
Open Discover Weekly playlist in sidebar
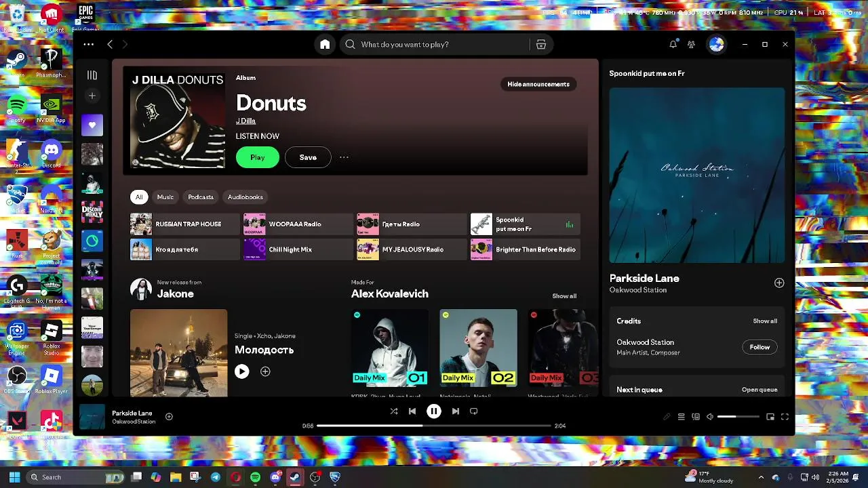(92, 212)
